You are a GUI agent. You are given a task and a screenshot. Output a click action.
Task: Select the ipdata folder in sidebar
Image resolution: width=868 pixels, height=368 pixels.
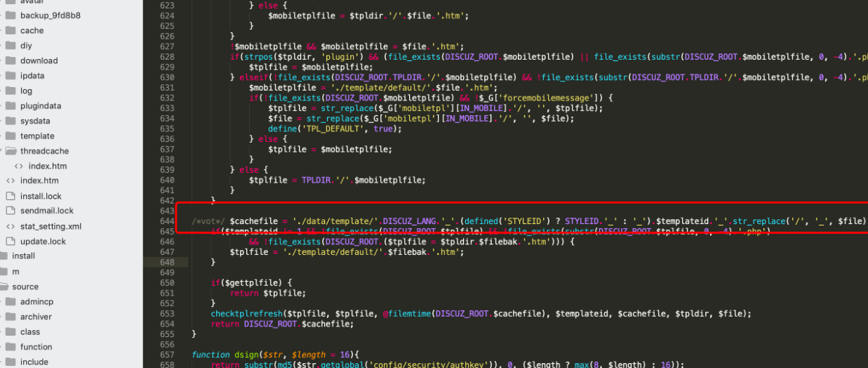pos(34,76)
